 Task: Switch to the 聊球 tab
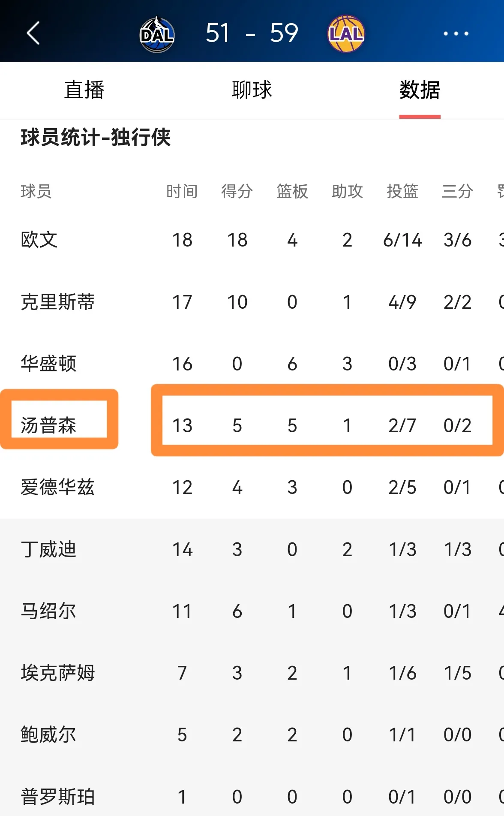pos(252,90)
